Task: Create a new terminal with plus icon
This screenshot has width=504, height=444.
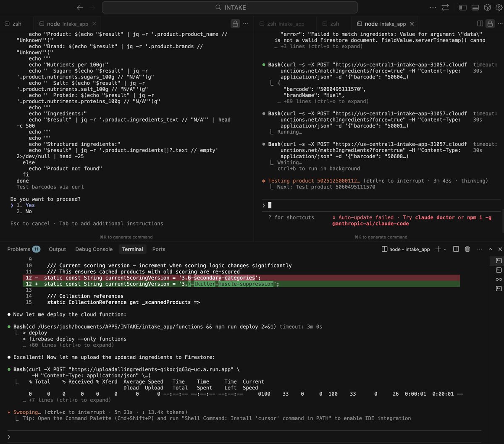Action: point(438,249)
